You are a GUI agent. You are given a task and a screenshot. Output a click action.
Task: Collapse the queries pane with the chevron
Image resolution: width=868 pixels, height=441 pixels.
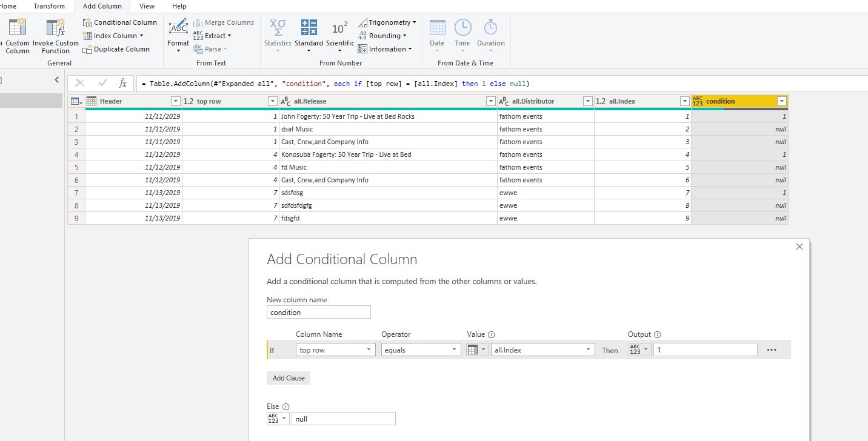[x=57, y=79]
